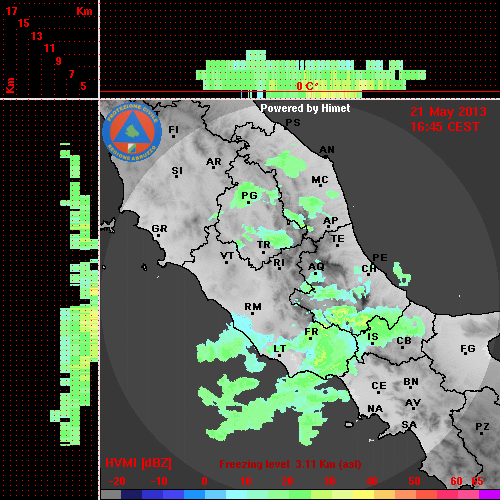Select the AP city label
Screen dimensions: 500x500
[x=331, y=220]
